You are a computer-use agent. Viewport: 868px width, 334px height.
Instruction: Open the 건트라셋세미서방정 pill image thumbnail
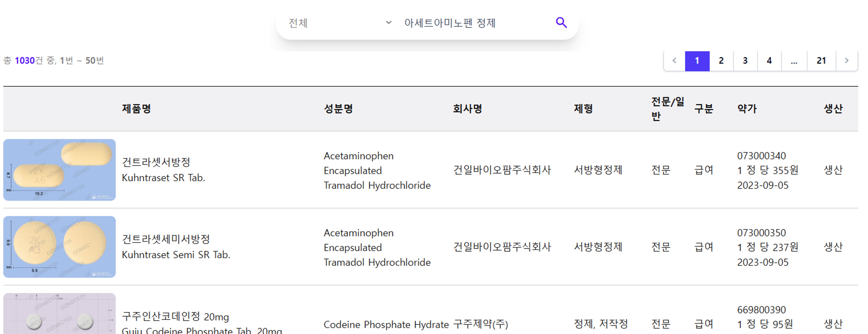click(59, 247)
